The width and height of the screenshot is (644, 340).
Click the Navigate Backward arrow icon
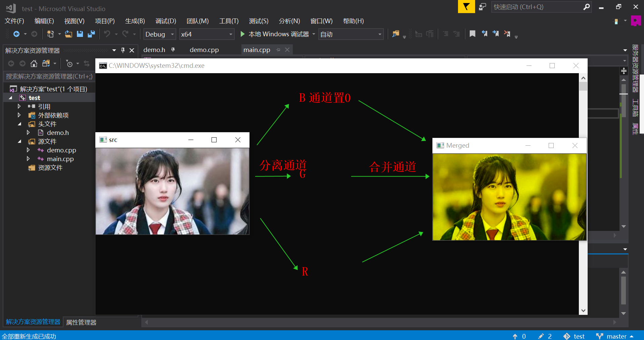[x=17, y=34]
